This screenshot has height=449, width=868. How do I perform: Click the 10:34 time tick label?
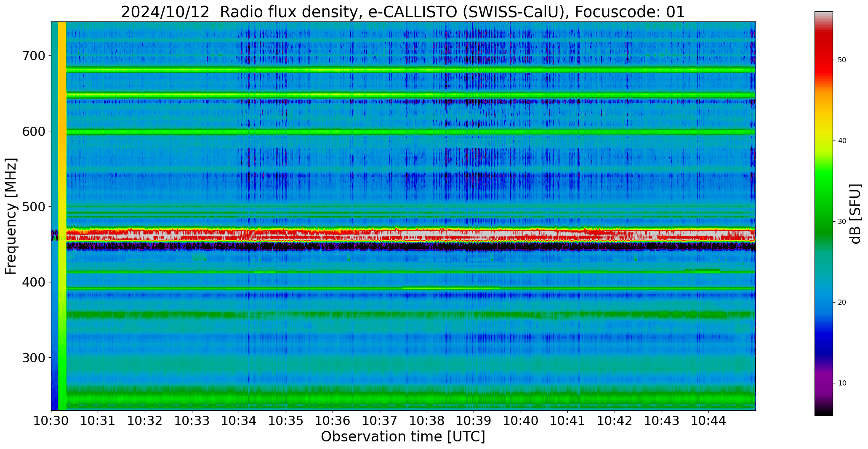239,420
